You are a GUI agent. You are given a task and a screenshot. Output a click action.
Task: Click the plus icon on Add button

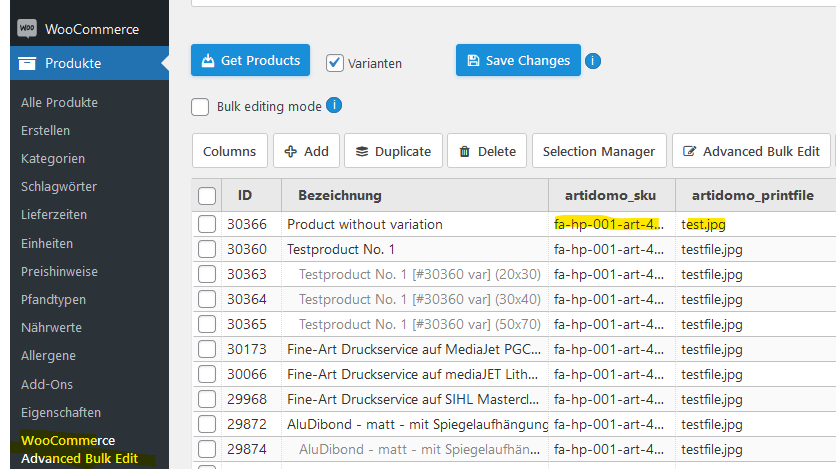pyautogui.click(x=291, y=152)
